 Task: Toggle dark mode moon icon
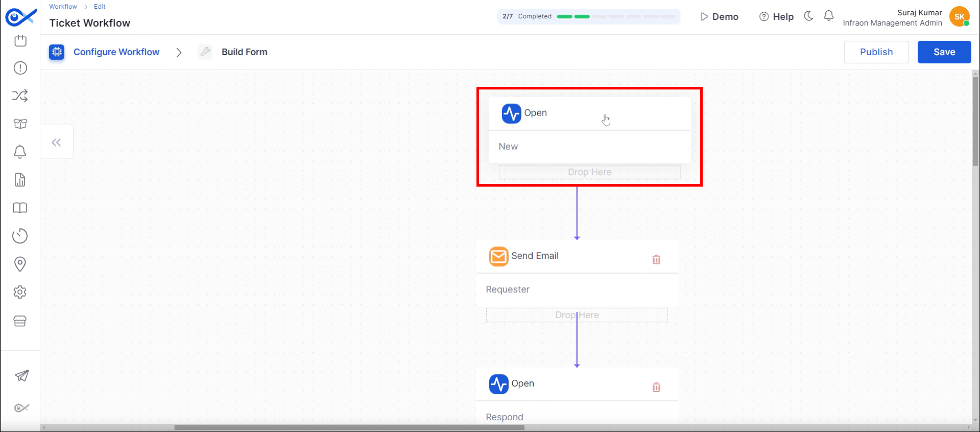click(808, 16)
